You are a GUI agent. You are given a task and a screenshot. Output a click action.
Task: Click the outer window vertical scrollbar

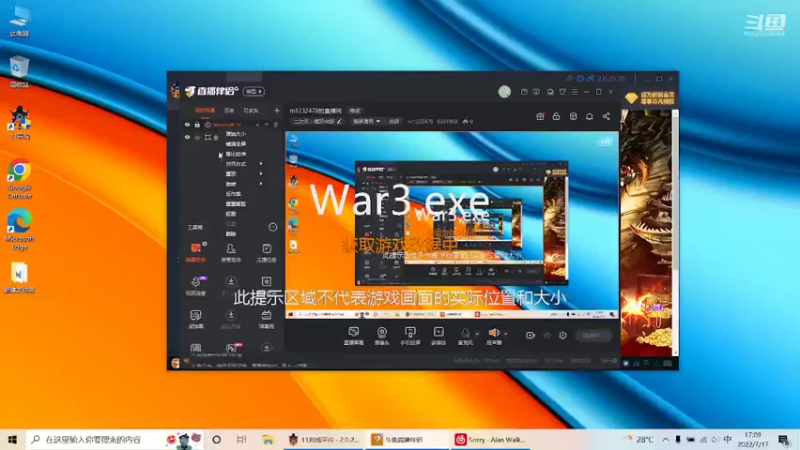(676, 232)
